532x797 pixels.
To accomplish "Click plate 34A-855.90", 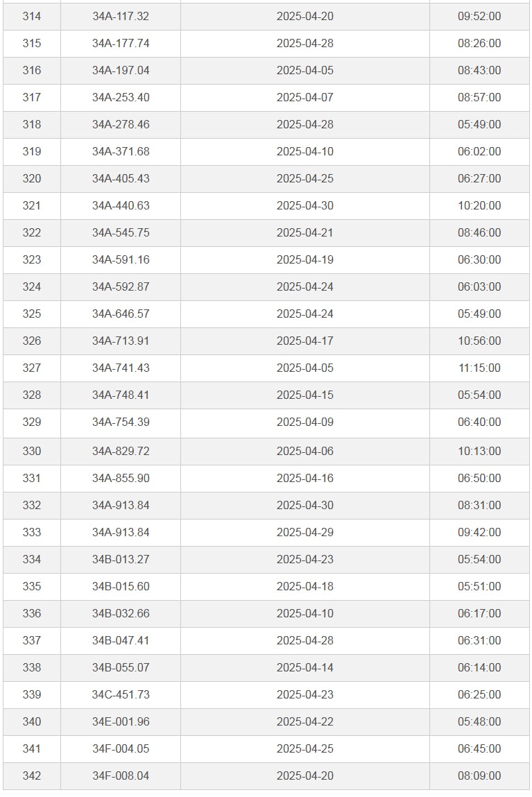I will point(121,479).
